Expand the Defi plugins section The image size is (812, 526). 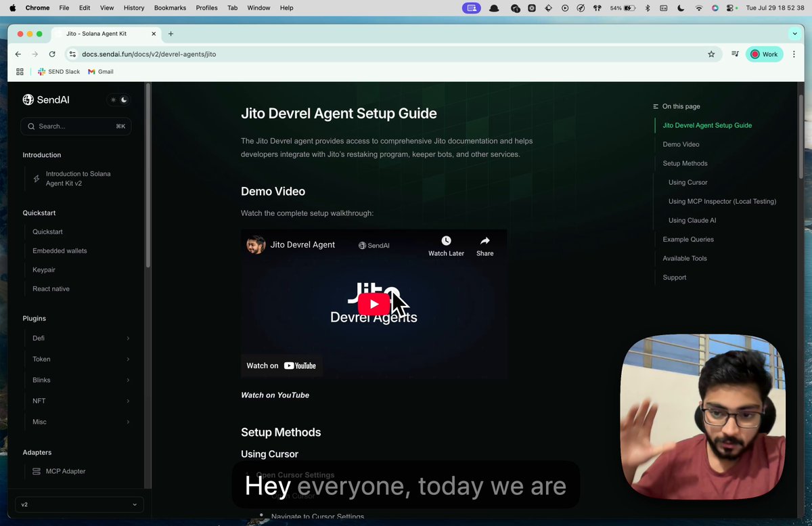point(81,338)
